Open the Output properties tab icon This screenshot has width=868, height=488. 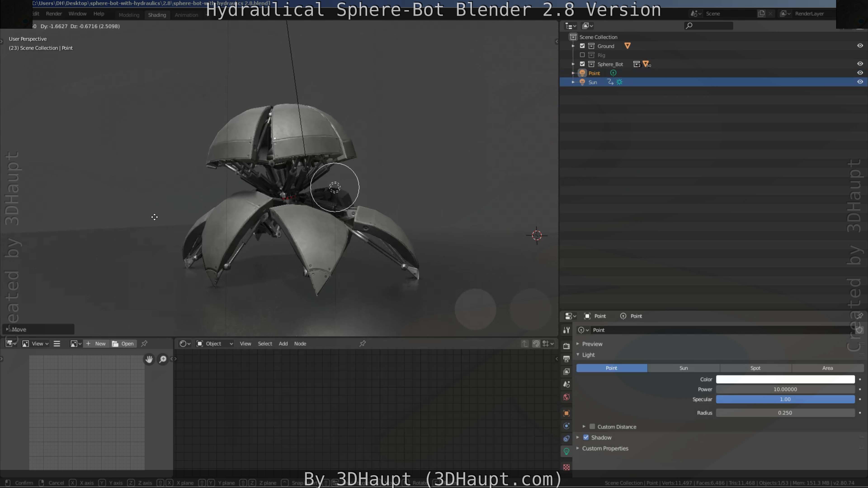point(566,359)
